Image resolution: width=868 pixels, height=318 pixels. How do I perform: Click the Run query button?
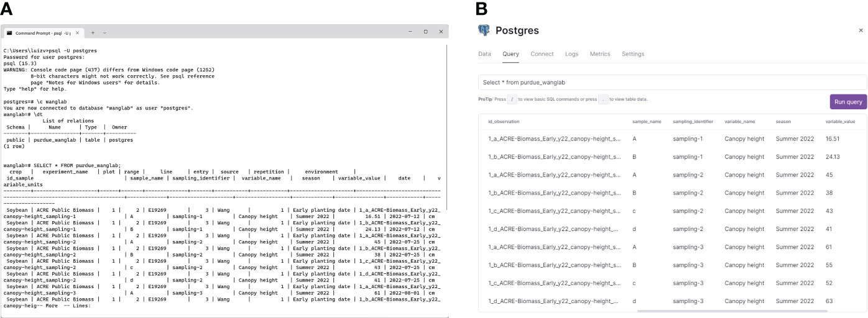(x=848, y=102)
